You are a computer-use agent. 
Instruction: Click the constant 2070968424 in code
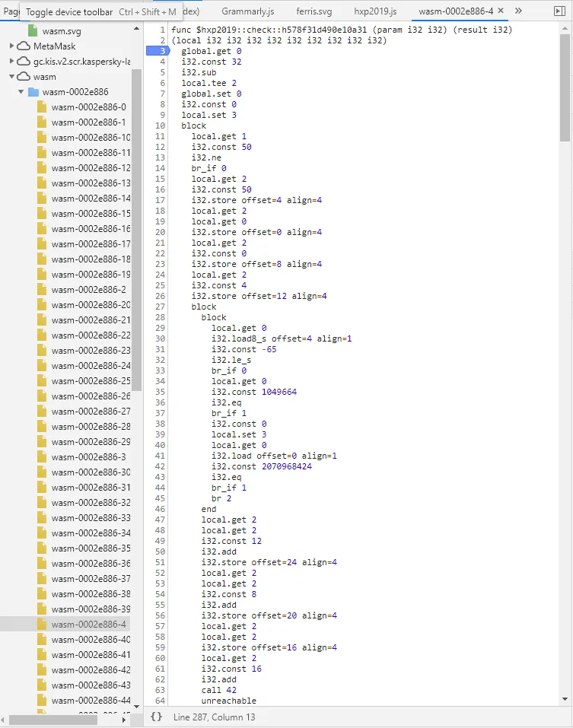pyautogui.click(x=286, y=466)
